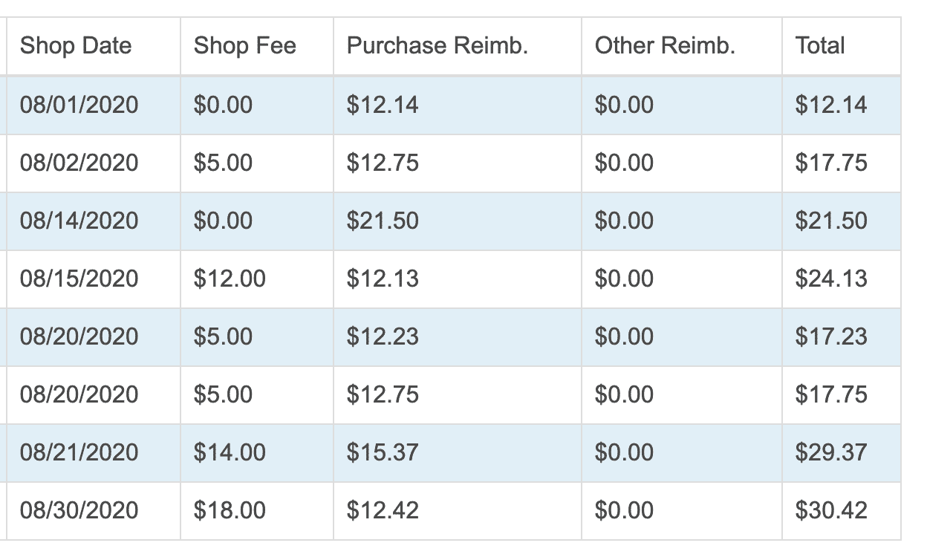Click the Shop Fee column header
This screenshot has height=560, width=927.
(257, 46)
